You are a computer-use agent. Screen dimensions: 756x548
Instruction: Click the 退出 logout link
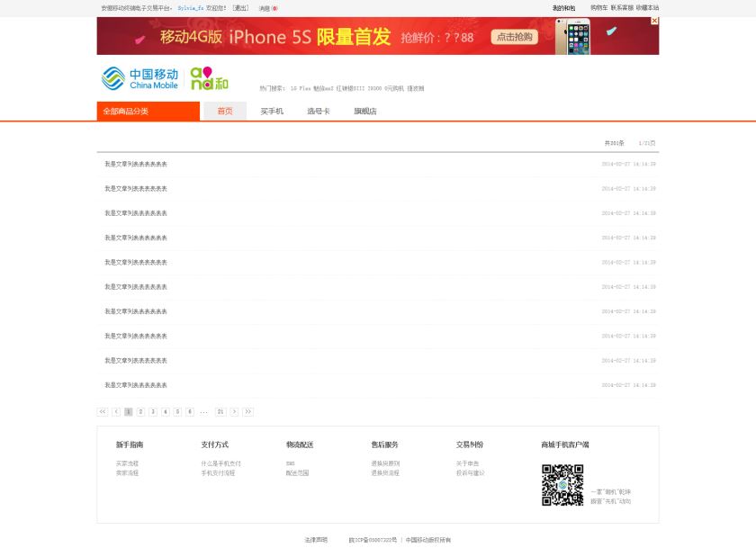(x=240, y=8)
